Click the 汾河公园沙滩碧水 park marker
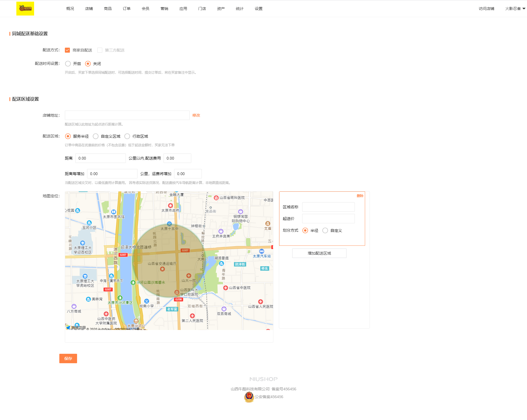 [x=133, y=283]
